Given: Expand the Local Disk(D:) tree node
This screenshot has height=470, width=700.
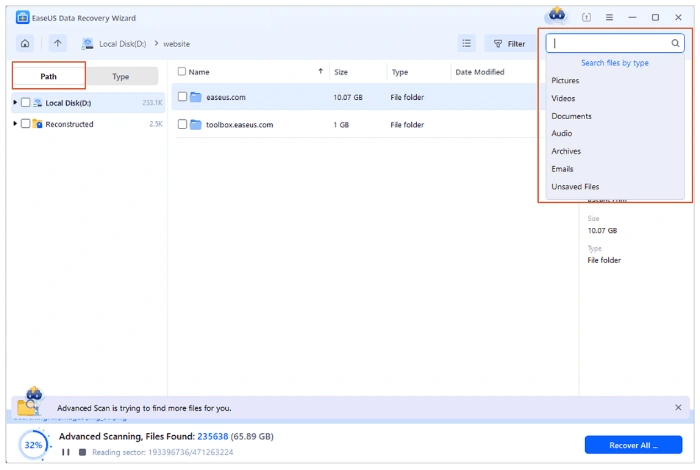Looking at the screenshot, I should [15, 103].
